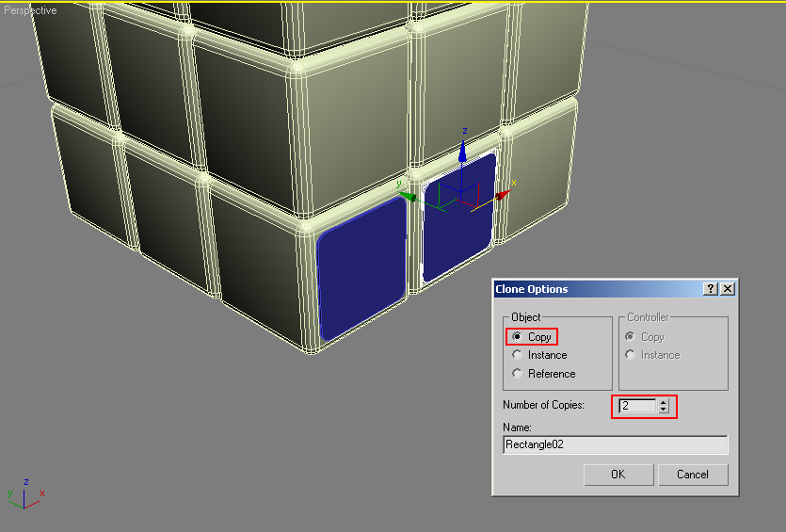Decrease the Number of Copies spinner

coord(664,410)
